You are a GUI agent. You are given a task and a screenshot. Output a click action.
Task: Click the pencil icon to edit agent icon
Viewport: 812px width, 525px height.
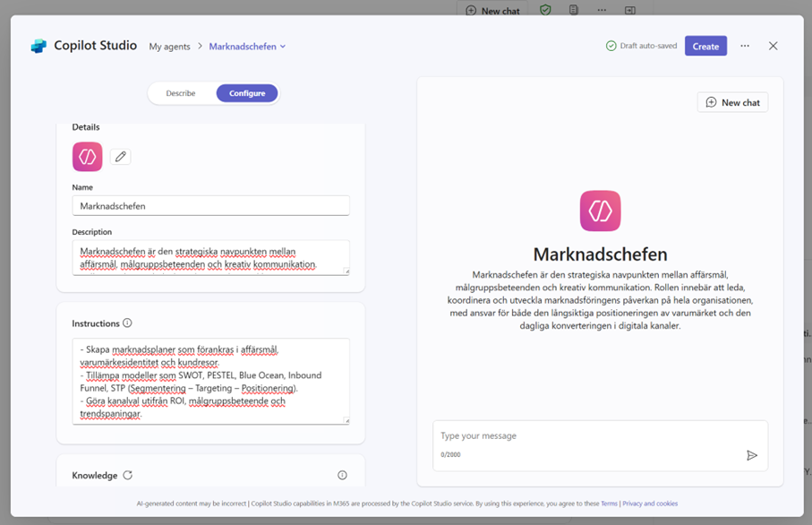click(x=120, y=157)
